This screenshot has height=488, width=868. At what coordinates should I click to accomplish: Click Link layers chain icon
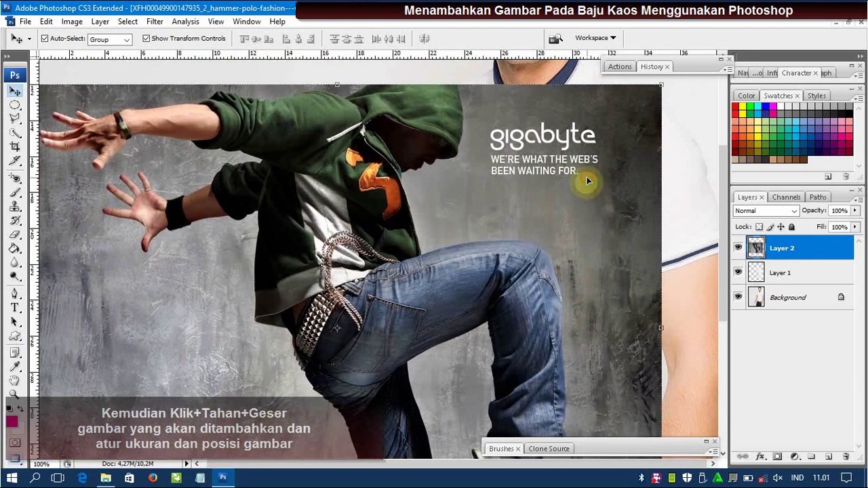(743, 457)
